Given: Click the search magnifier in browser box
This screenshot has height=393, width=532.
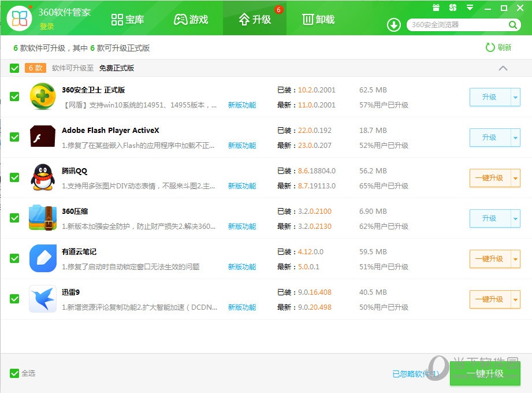Looking at the screenshot, I should pos(513,25).
